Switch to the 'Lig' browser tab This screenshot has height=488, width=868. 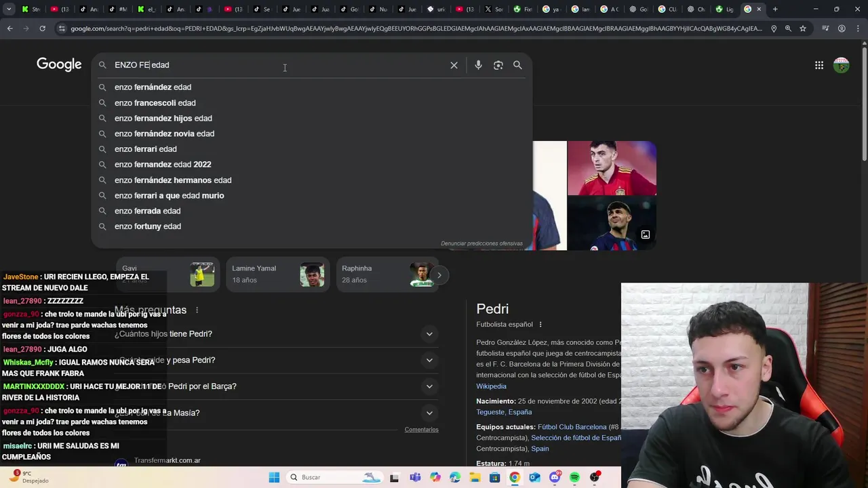coord(724,9)
